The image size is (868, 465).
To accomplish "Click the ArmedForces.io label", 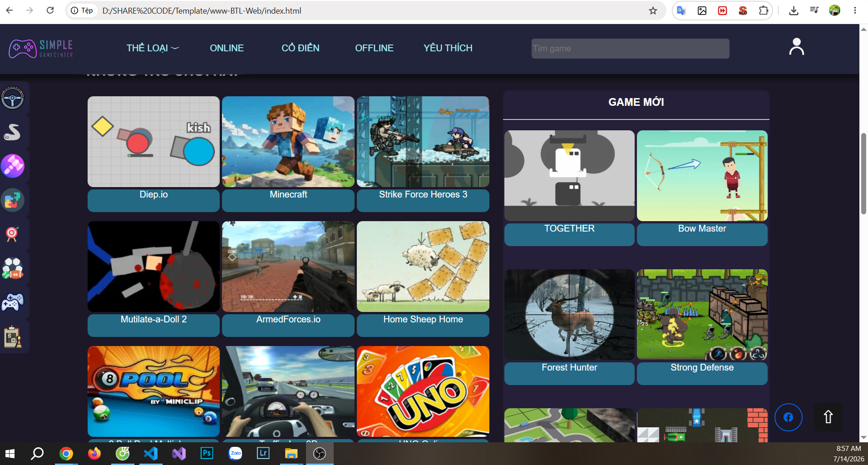I will (x=288, y=325).
